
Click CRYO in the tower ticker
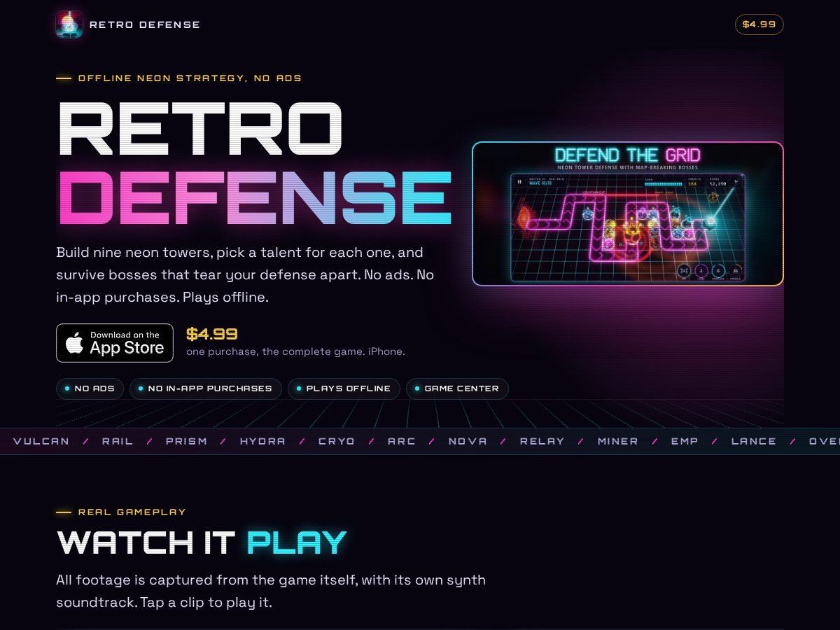[x=337, y=441]
